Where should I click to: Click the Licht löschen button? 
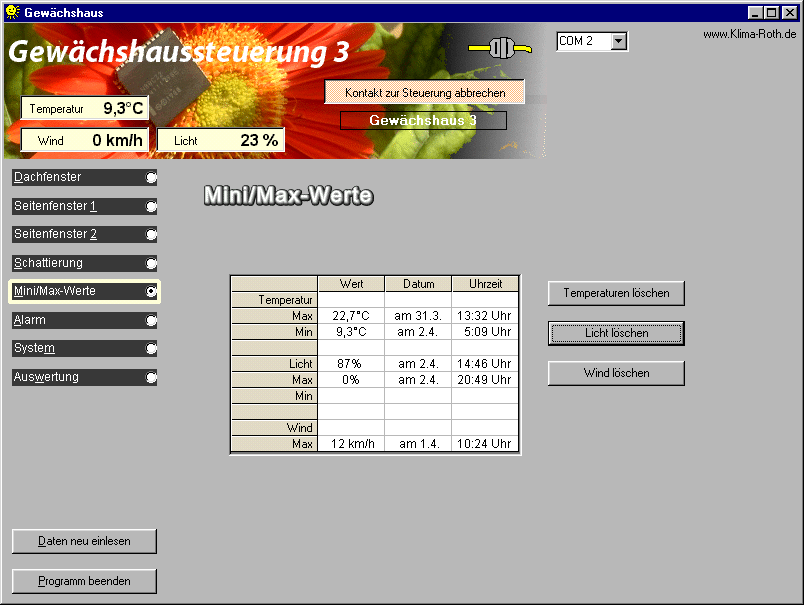616,333
